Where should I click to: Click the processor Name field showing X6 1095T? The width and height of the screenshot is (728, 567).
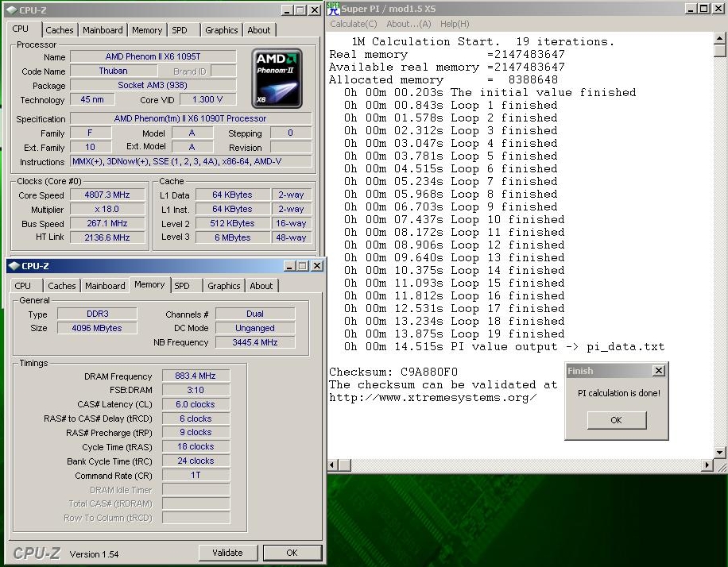153,57
